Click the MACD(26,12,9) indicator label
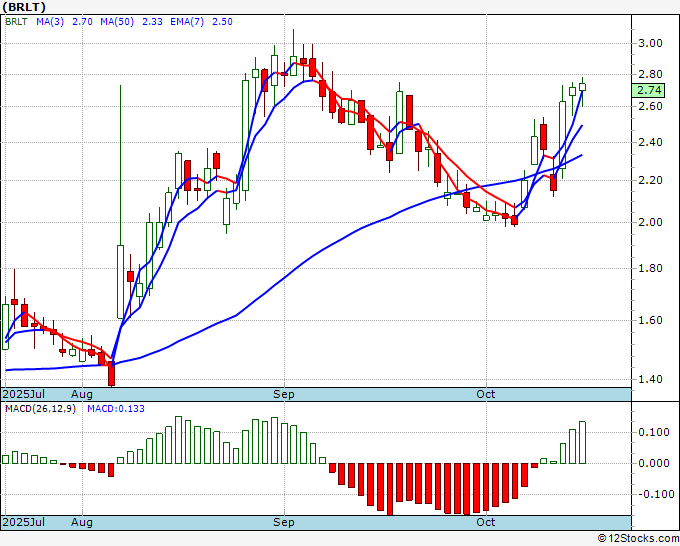The width and height of the screenshot is (680, 546). pos(40,409)
